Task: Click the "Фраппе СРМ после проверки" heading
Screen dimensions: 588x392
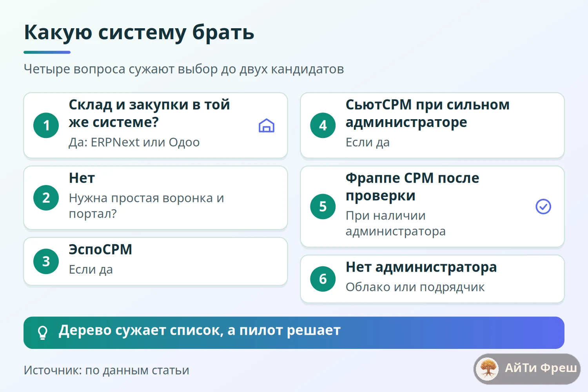Action: [412, 187]
